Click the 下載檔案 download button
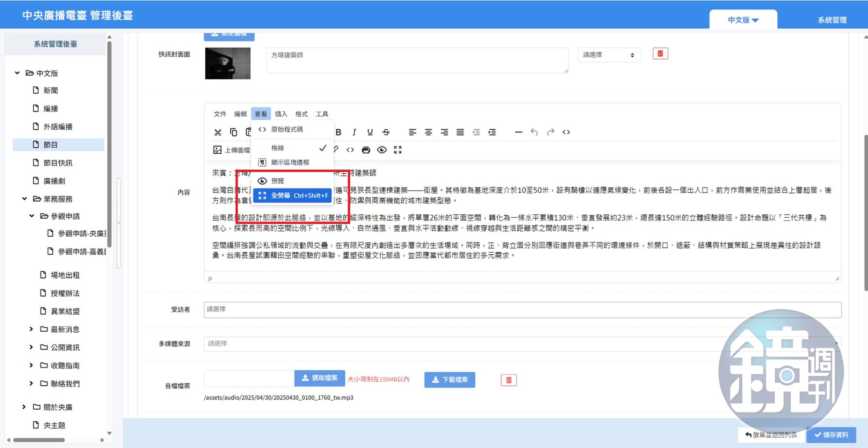This screenshot has height=448, width=868. pos(450,380)
